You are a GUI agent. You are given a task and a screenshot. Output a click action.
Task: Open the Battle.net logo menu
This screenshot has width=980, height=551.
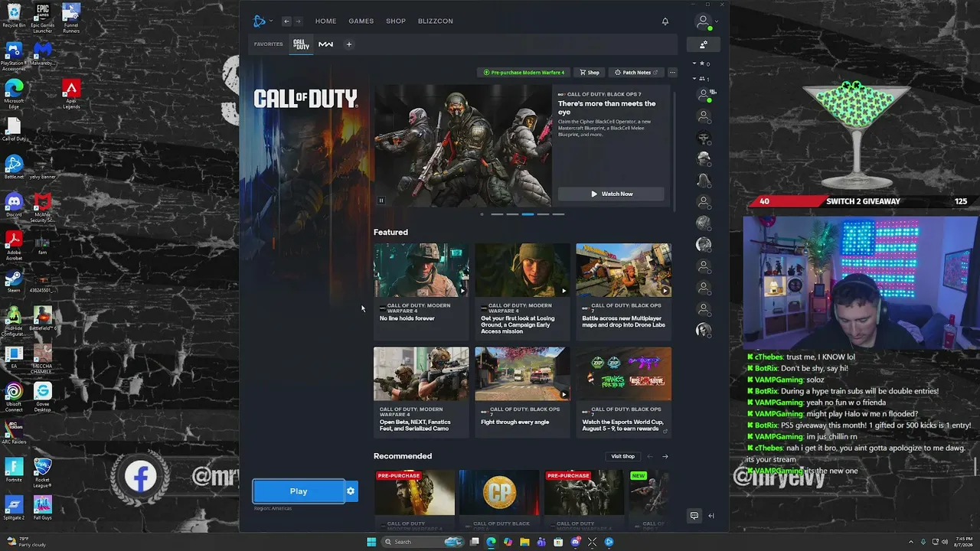click(261, 21)
